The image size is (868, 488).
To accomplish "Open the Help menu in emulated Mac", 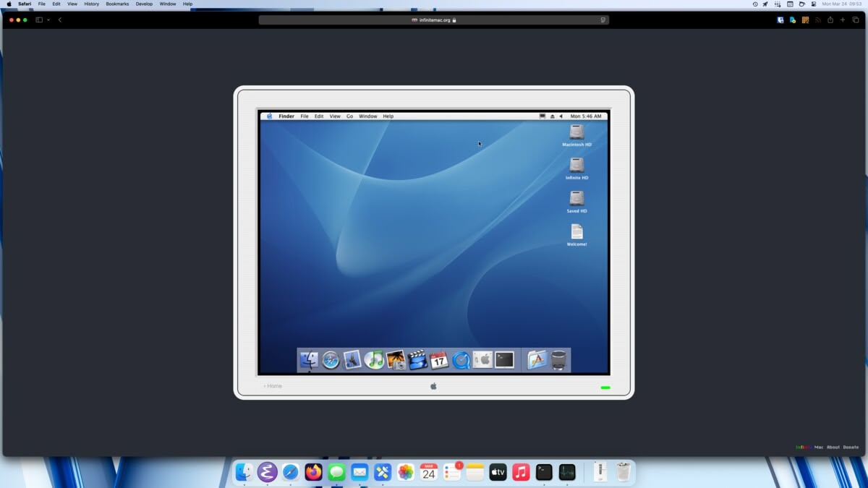I will (x=388, y=116).
